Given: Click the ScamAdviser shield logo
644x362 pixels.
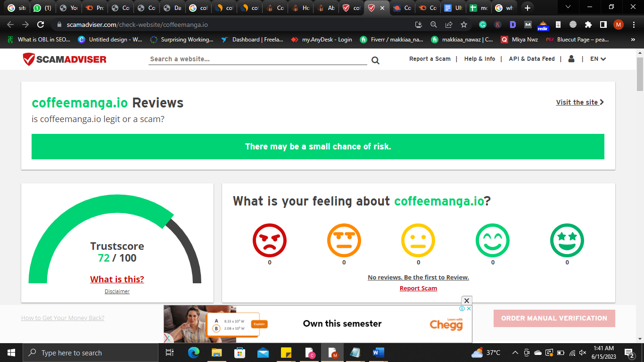Looking at the screenshot, I should pos(65,59).
